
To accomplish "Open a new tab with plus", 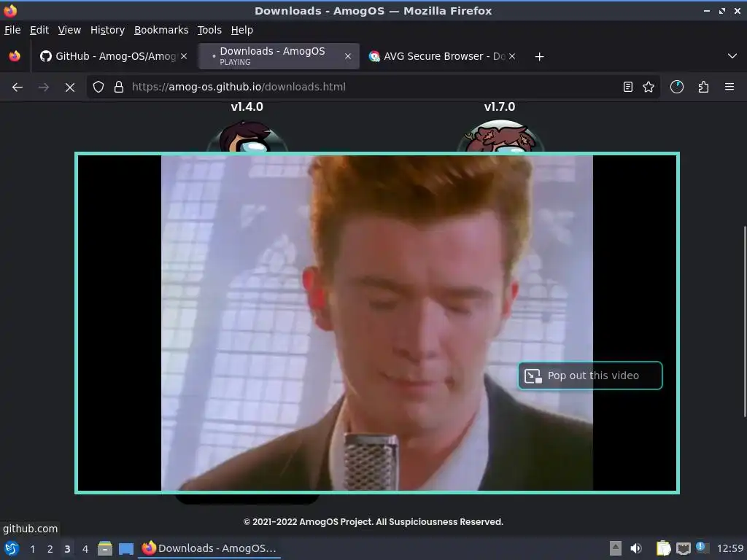I will (x=539, y=57).
